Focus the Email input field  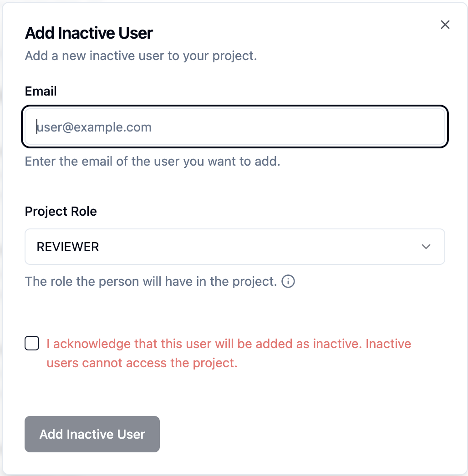[x=234, y=127]
